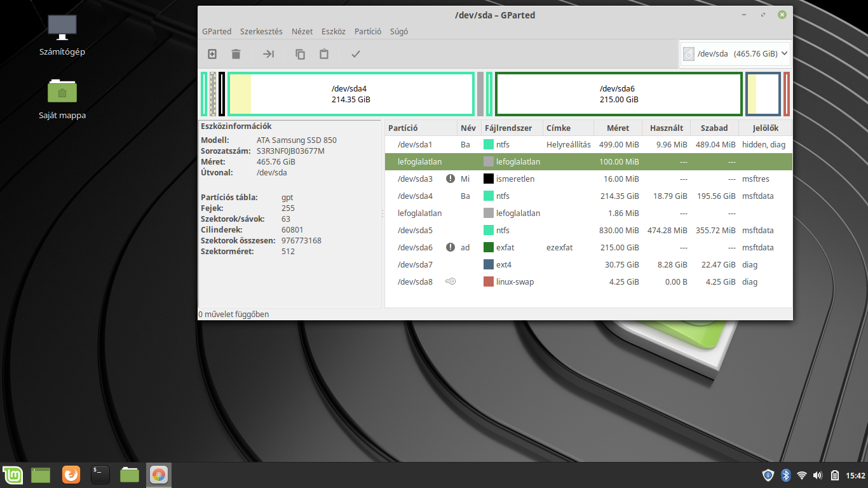Click the ezexfat label cell

point(559,247)
